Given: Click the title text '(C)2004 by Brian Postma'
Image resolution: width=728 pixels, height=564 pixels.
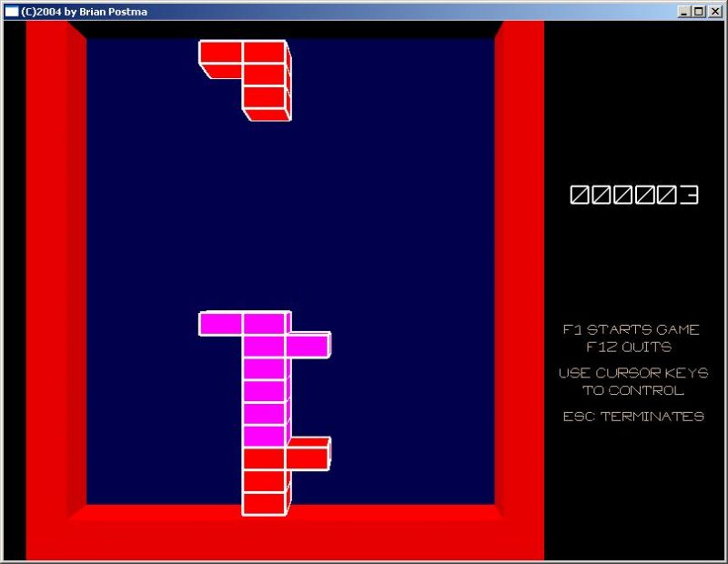Looking at the screenshot, I should [84, 12].
